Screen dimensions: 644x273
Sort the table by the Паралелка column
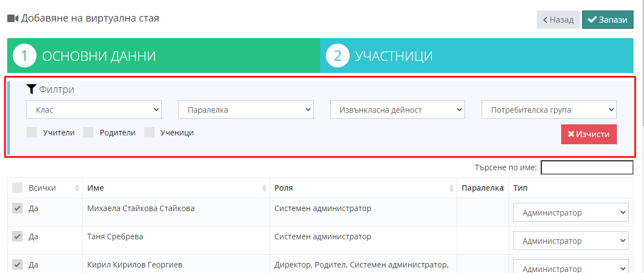pos(502,188)
